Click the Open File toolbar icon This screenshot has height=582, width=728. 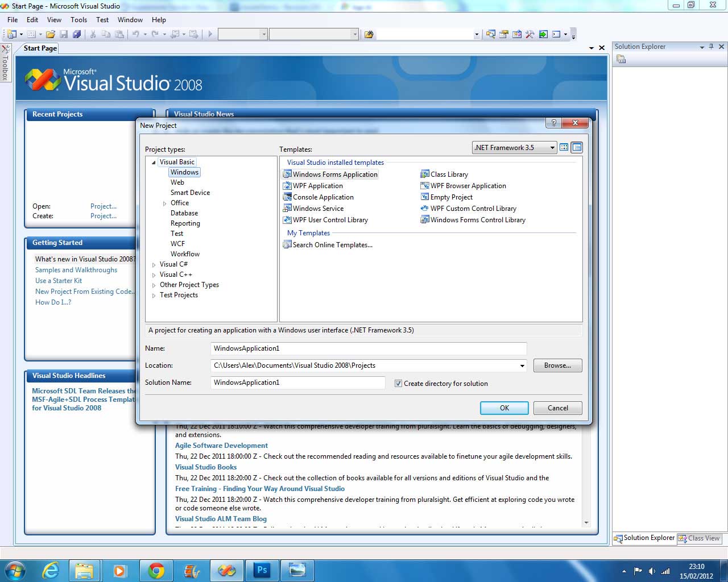(x=51, y=34)
